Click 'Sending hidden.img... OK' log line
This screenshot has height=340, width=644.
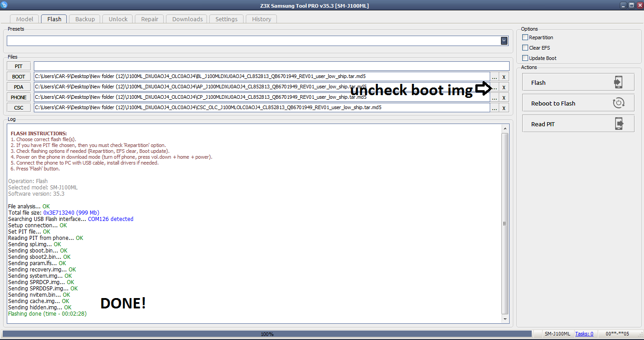40,307
